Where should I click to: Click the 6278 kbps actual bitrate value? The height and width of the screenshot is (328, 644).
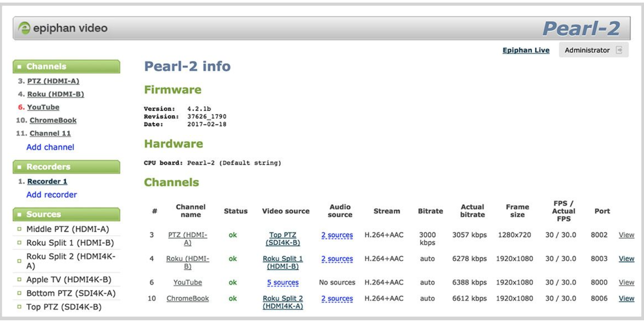469,258
